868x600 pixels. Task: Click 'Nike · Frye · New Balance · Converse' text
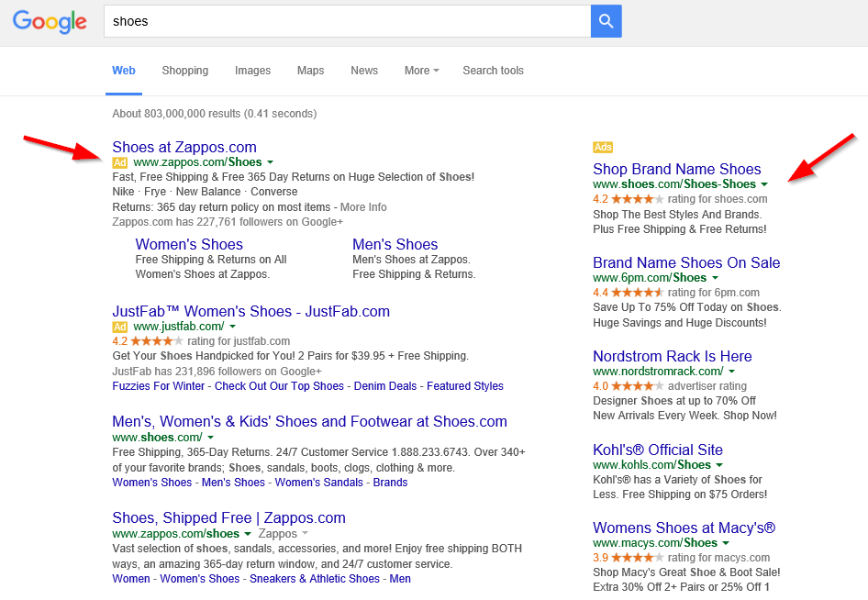(205, 192)
